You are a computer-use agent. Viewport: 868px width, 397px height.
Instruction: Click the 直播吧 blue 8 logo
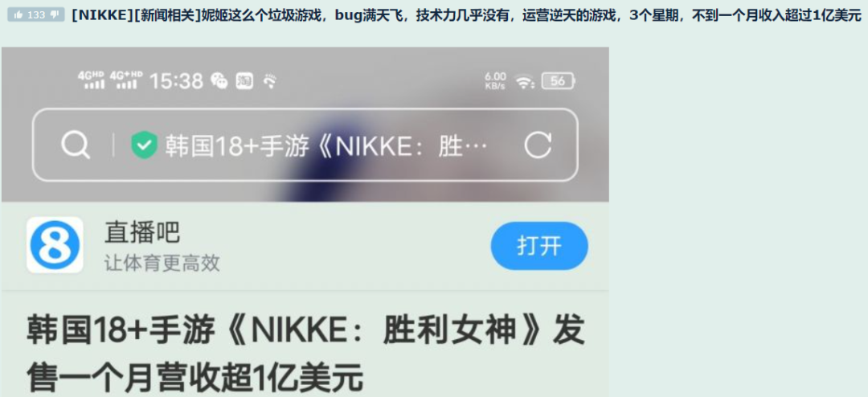(55, 245)
